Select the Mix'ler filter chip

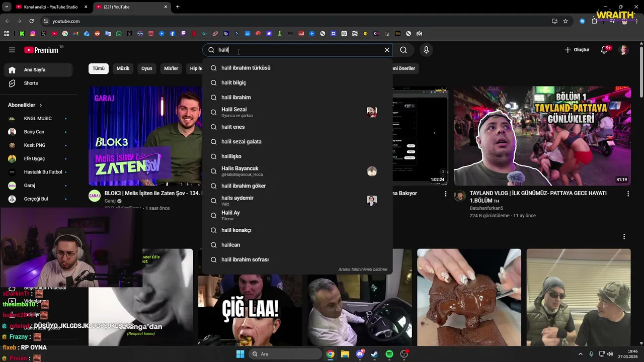(171, 68)
